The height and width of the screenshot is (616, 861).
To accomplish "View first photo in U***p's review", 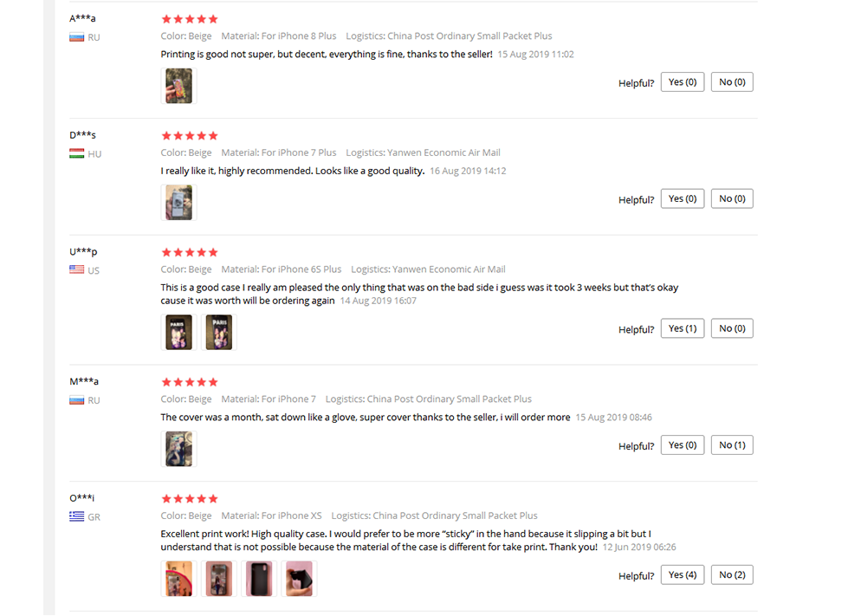I will point(178,332).
